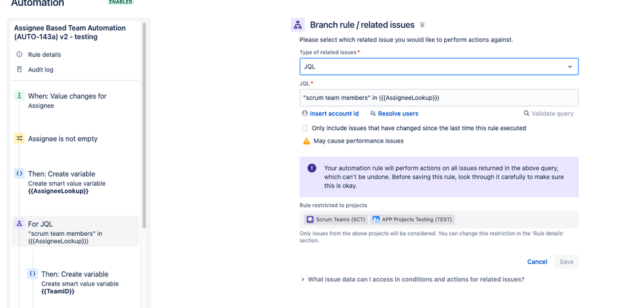Click the 'Branch rule / related issues' heading
Screen dimensions: 644x308
pyautogui.click(x=362, y=25)
